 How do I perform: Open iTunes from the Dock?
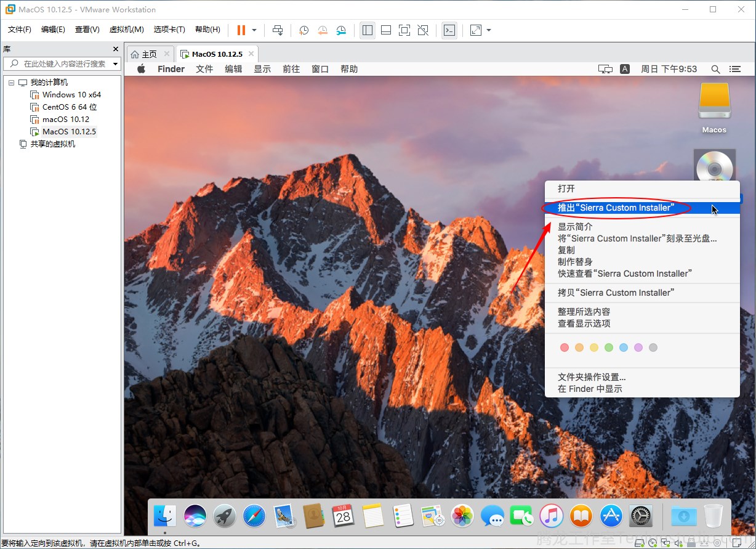552,516
